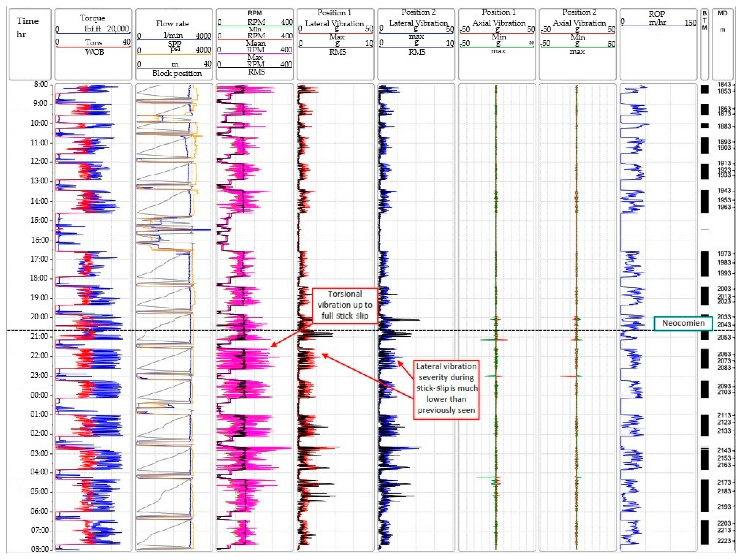Select the m/hr unit label
Viewport: 740px width, 560px height.
[657, 22]
